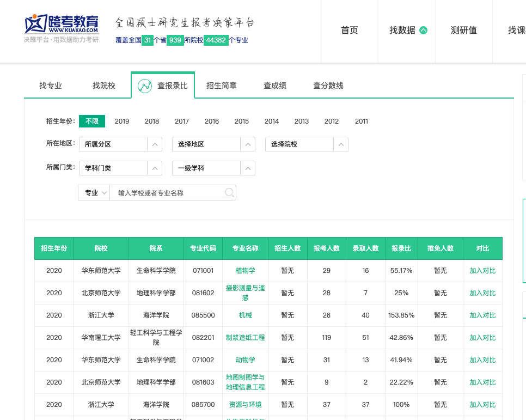Open the 制浆造纸工程 major link
Viewport: 526px width, 420px height.
(245, 337)
